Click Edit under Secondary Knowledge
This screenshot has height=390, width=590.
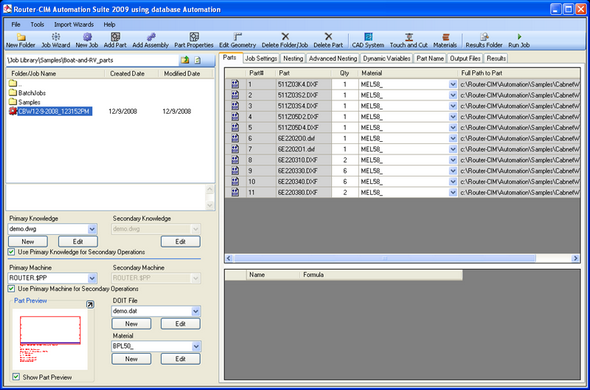click(x=181, y=242)
